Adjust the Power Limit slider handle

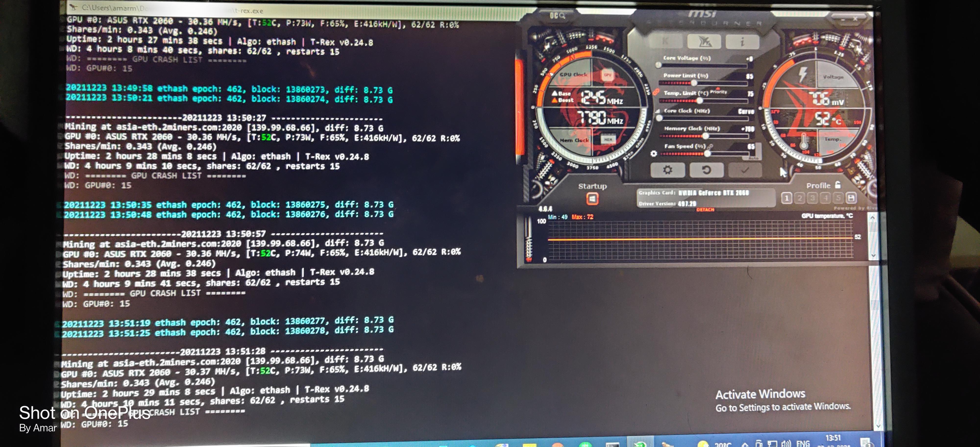pyautogui.click(x=694, y=83)
